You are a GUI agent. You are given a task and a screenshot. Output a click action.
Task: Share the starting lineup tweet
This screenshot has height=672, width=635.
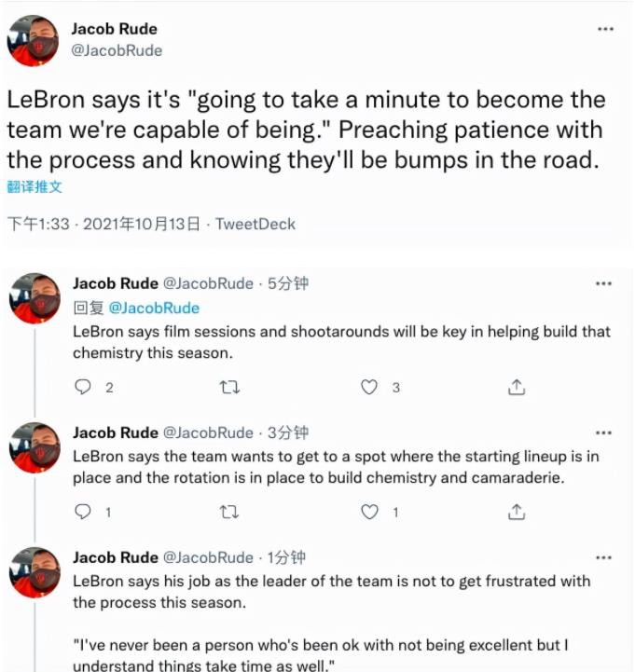(517, 512)
